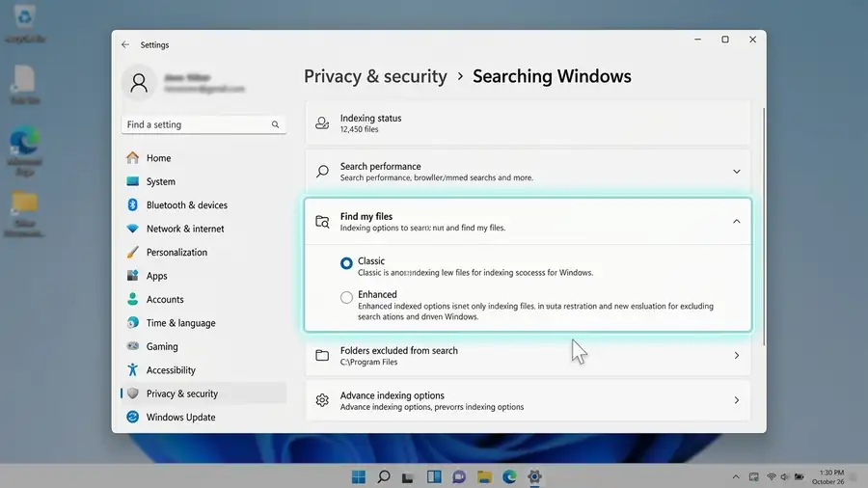Click the Apps icon in sidebar
The image size is (868, 488).
coord(132,276)
